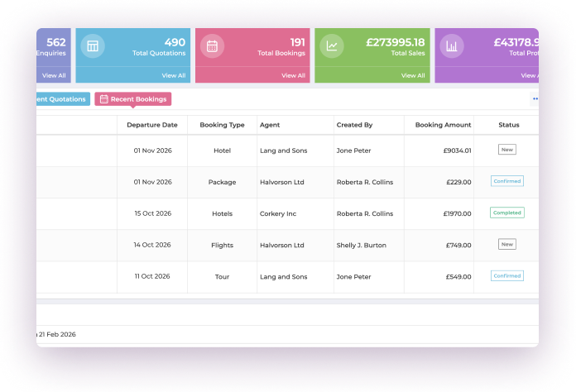This screenshot has height=392, width=576.
Task: Click the 562 Enquiries figure
Action: pyautogui.click(x=55, y=42)
